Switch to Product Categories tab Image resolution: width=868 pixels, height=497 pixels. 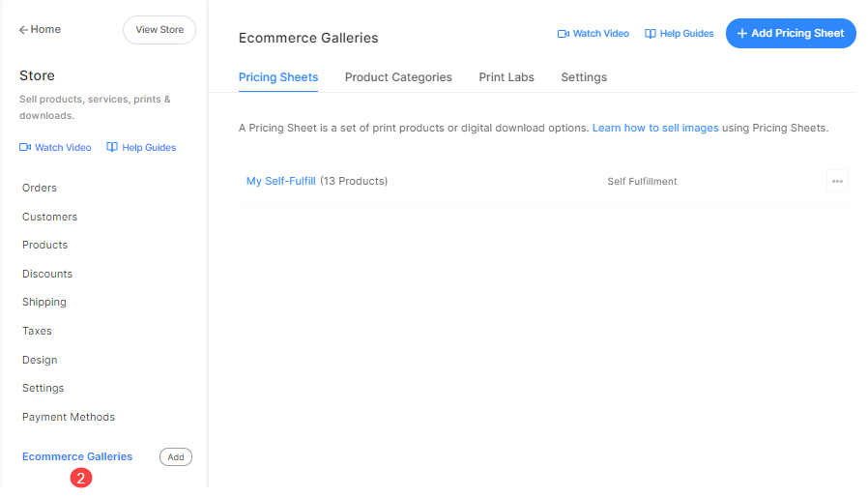pos(398,77)
